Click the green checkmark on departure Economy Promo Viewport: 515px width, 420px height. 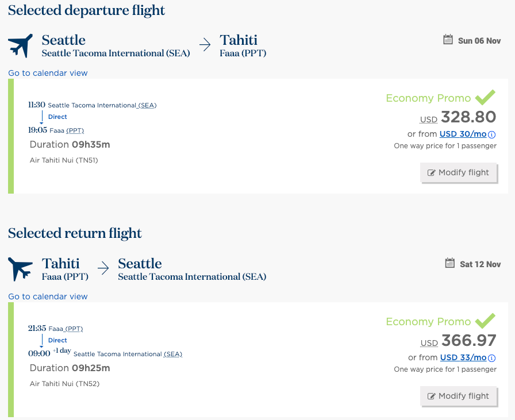pyautogui.click(x=485, y=97)
